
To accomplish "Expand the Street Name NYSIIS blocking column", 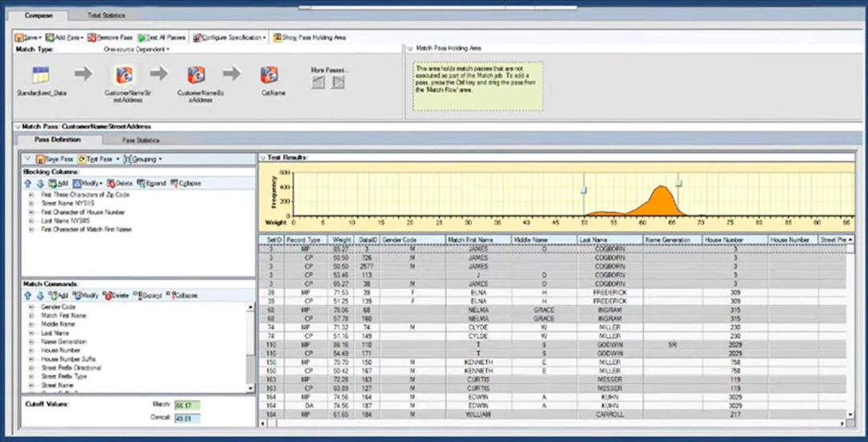I will tap(31, 203).
